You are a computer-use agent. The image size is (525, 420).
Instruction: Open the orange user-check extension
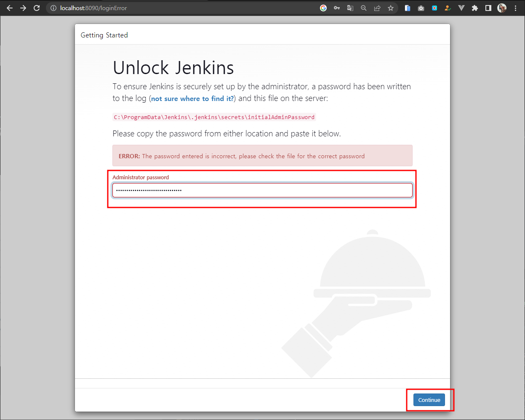(x=448, y=8)
